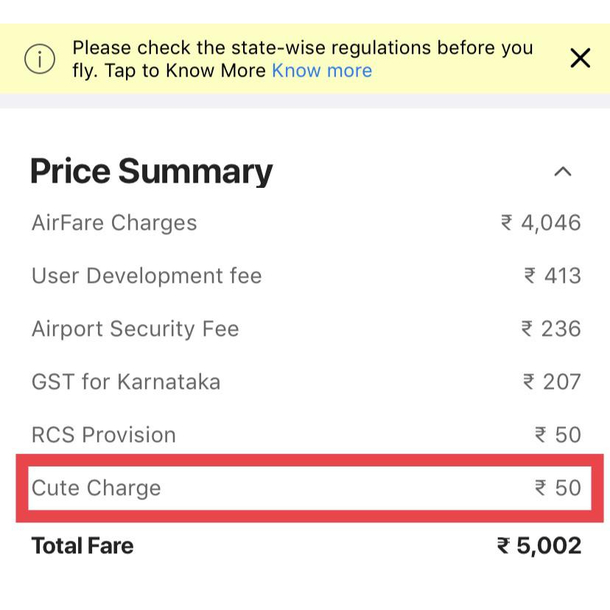Tap the regulations banner message text

point(303,59)
